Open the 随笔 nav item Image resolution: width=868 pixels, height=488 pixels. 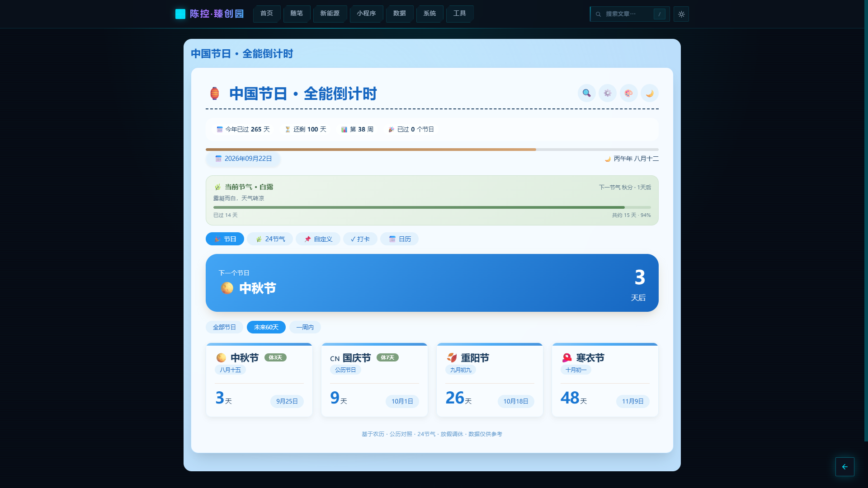(x=297, y=14)
